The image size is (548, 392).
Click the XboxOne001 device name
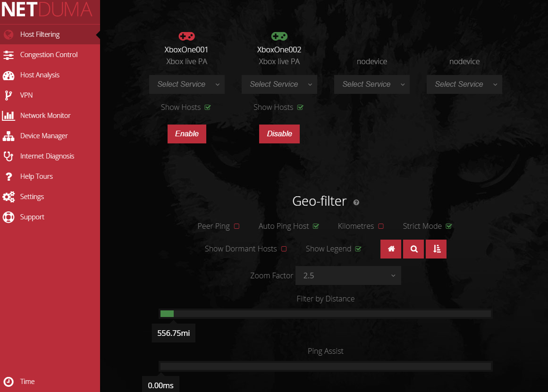[x=186, y=50]
